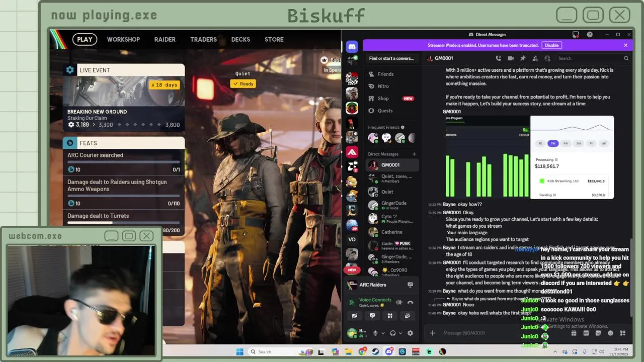Image resolution: width=644 pixels, height=362 pixels.
Task: Open the Discord inbox icon
Action: tap(576, 35)
